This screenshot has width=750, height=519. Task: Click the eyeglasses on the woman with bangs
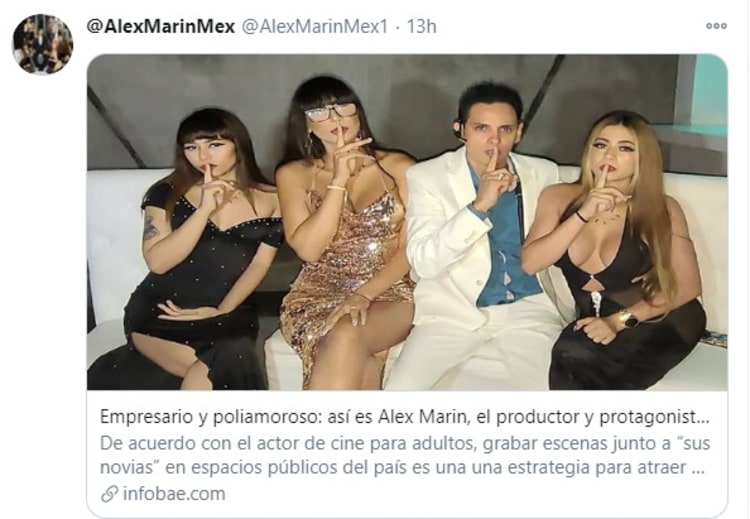tap(331, 112)
